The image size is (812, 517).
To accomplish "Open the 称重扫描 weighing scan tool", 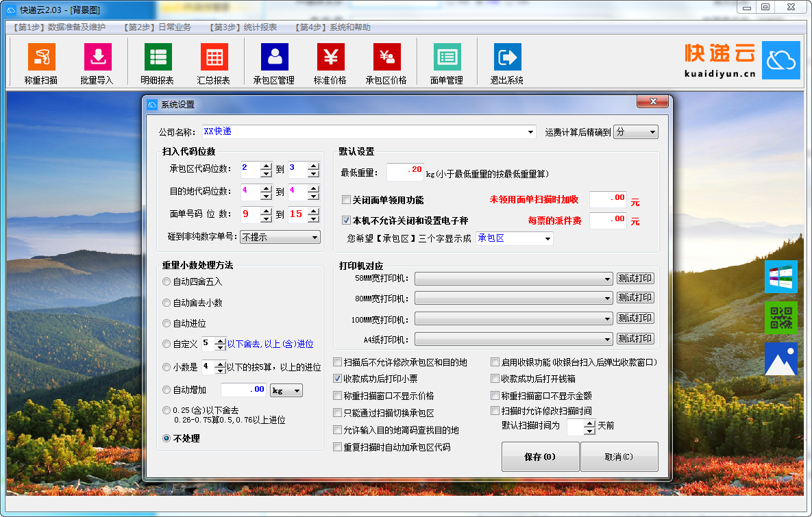I will pyautogui.click(x=41, y=58).
